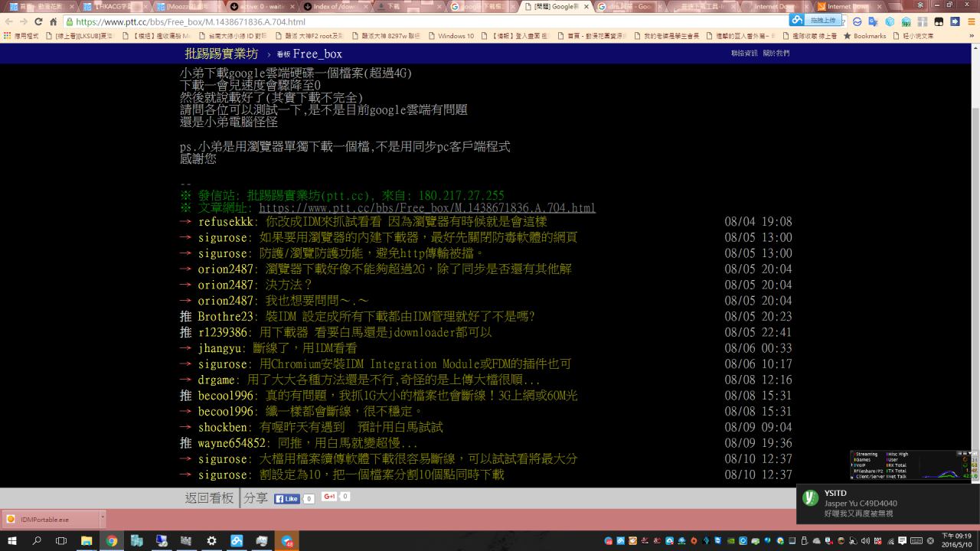This screenshot has height=551, width=980.
Task: Click the Facebook Like button
Action: 287,498
